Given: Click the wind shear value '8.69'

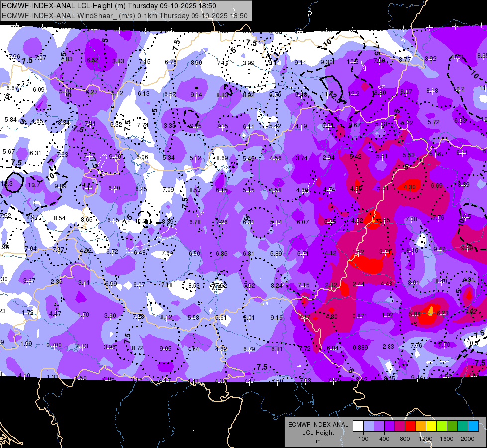Looking at the screenshot, I should click(222, 158).
